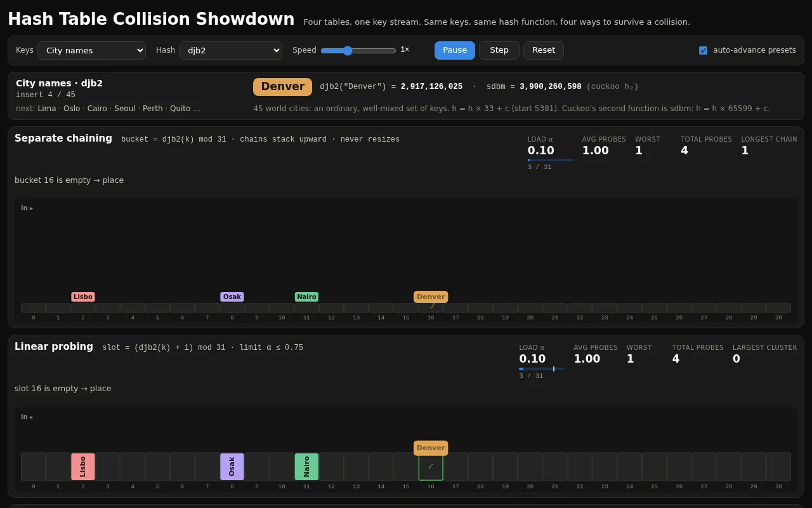
Task: Select the Lisbo chip in Separate chaining
Action: 83,297
